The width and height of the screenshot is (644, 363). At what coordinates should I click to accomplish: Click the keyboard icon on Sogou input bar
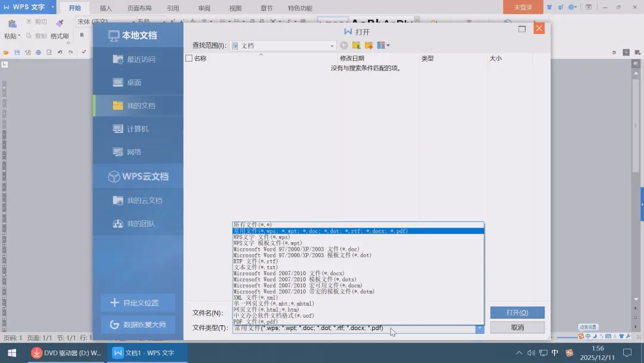[x=608, y=336]
